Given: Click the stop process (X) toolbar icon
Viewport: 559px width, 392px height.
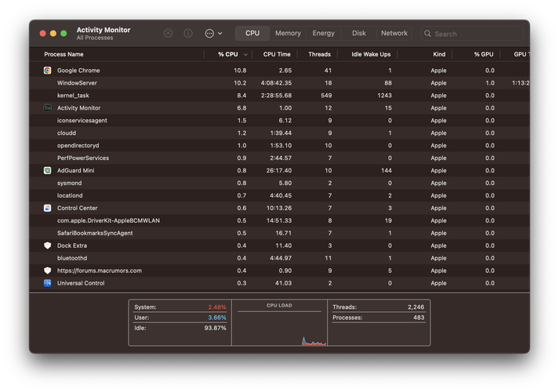Looking at the screenshot, I should coord(168,33).
